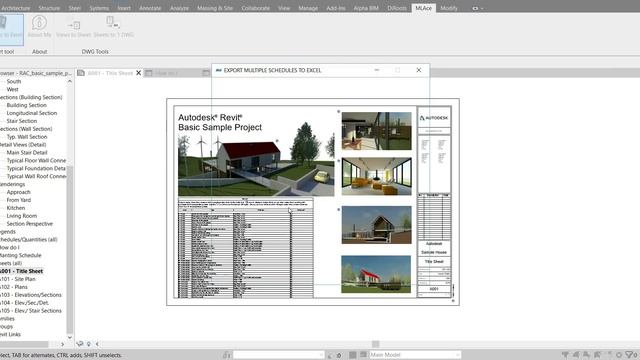Click the Export to Excel ribbon button
640x360 pixels.
pyautogui.click(x=11, y=29)
